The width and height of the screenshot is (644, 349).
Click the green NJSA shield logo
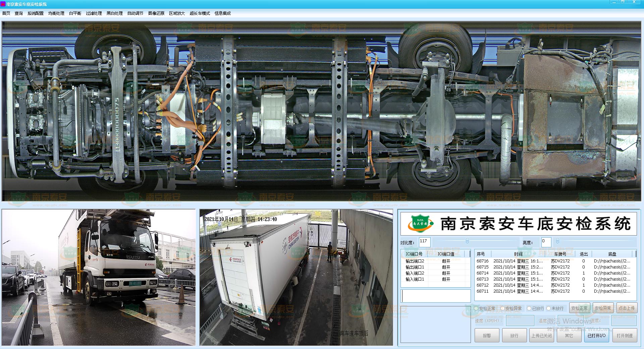tap(420, 224)
